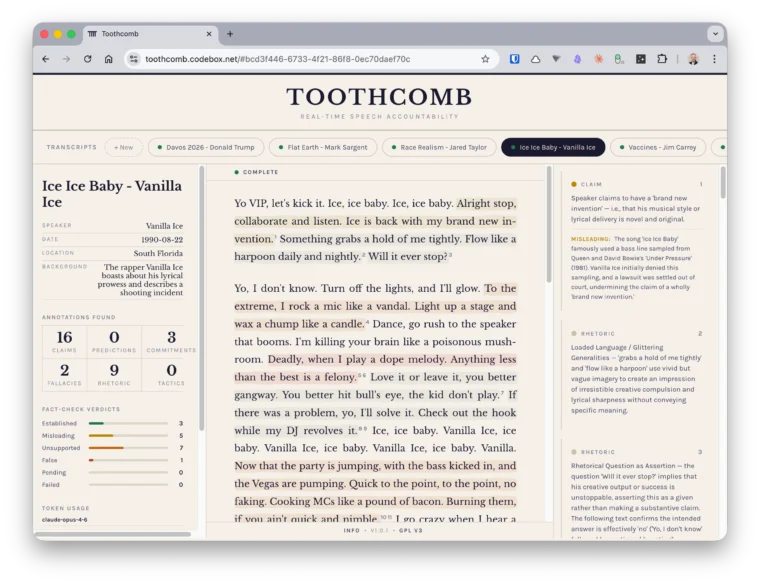Open Davos 2026 - Donald Trump transcript
Viewport: 760px width, 584px height.
pyautogui.click(x=206, y=147)
